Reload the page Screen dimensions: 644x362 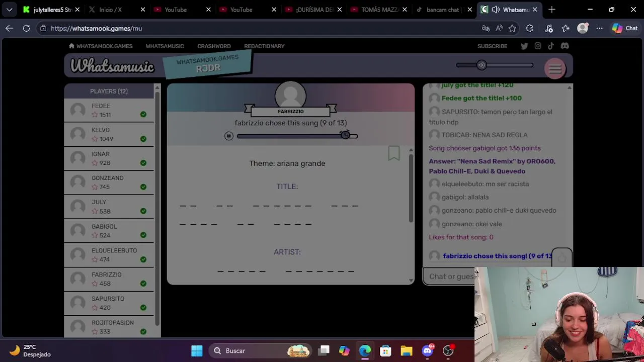[x=26, y=29]
